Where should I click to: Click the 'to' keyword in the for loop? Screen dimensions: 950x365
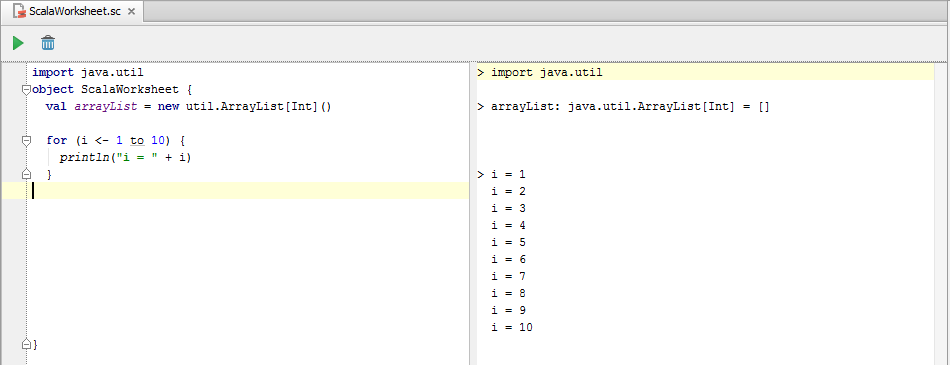coord(137,141)
